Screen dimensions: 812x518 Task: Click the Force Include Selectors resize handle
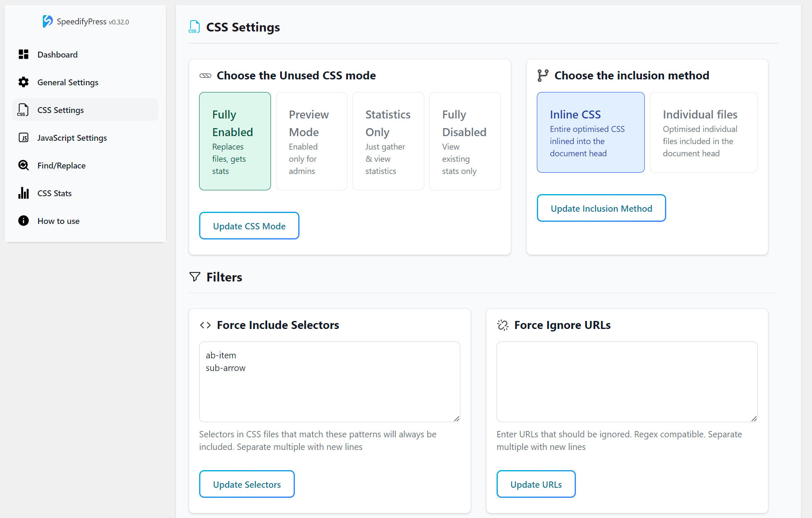[x=457, y=418]
